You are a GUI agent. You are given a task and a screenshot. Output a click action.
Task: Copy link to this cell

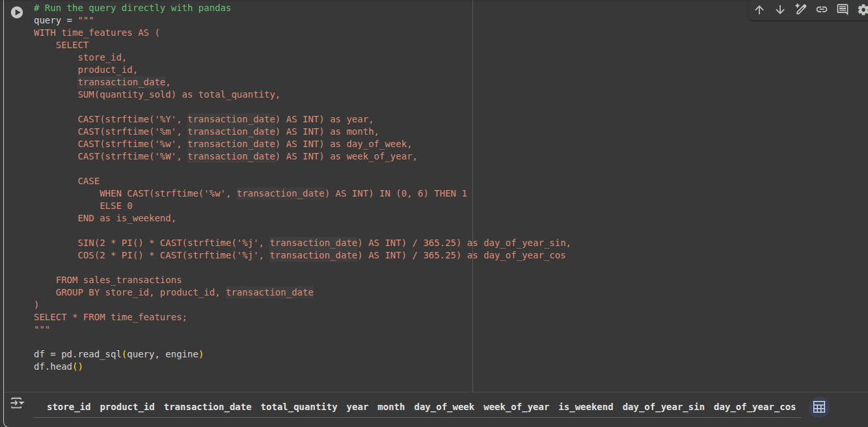click(822, 10)
